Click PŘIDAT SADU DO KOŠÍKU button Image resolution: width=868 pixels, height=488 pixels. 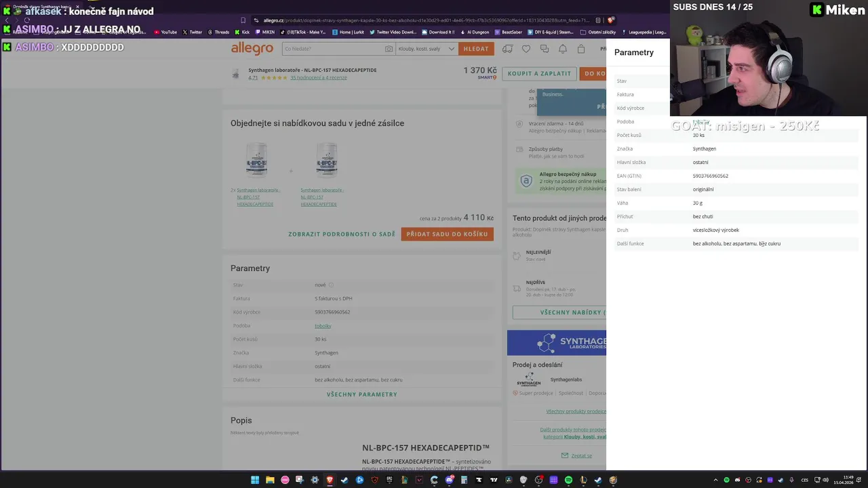click(447, 234)
